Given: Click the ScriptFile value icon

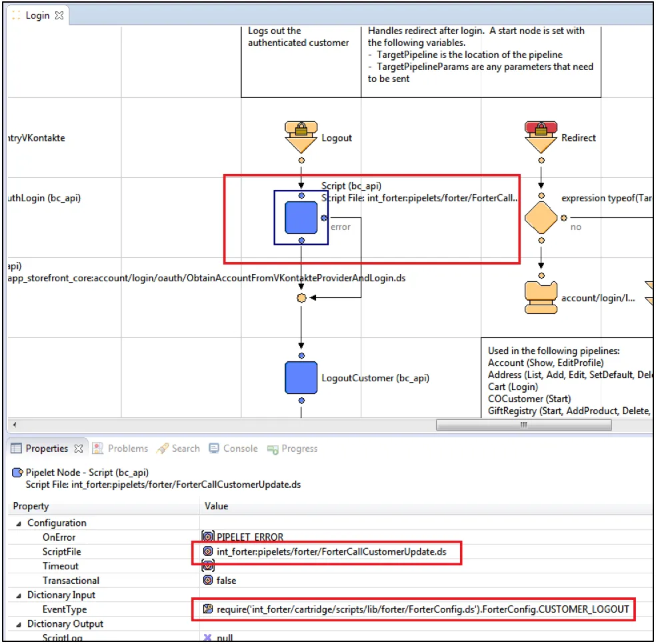Looking at the screenshot, I should 208,551.
